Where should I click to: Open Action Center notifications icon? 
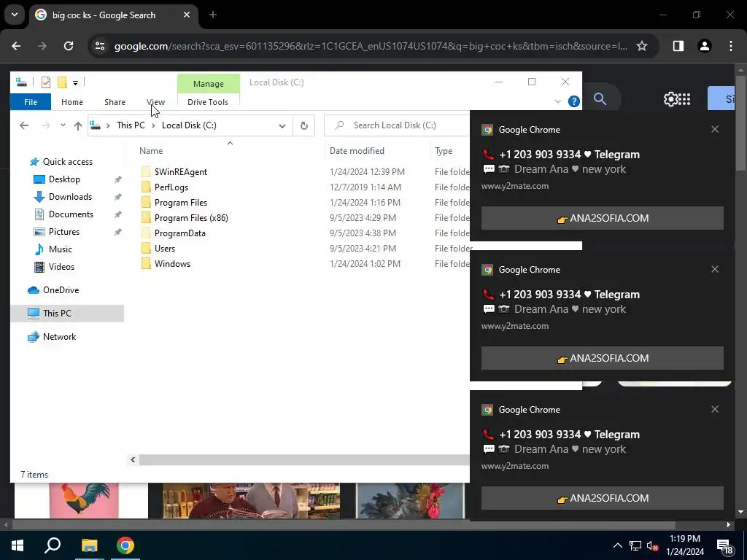coord(725,546)
